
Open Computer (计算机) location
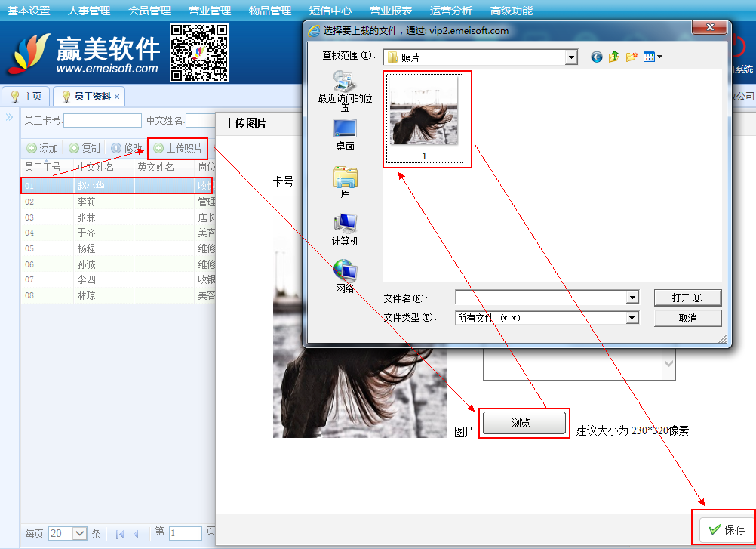[345, 230]
